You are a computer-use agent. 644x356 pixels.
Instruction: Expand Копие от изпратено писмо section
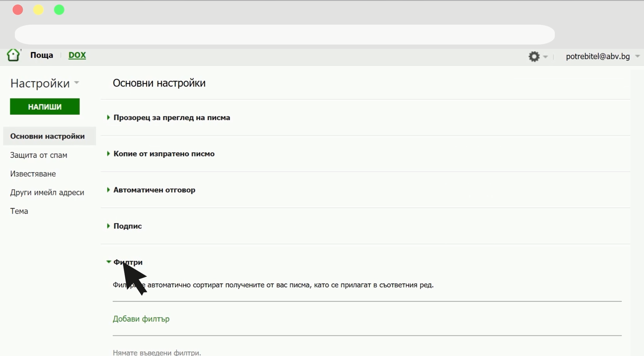161,154
